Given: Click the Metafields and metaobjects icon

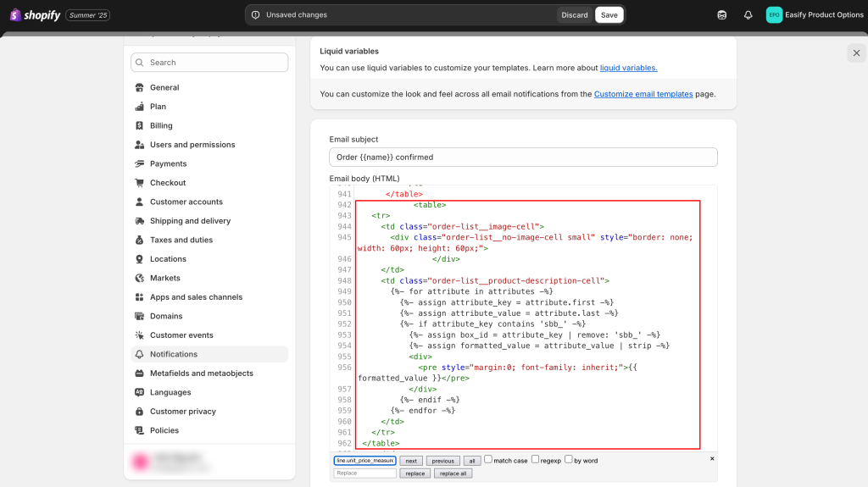Looking at the screenshot, I should point(140,374).
